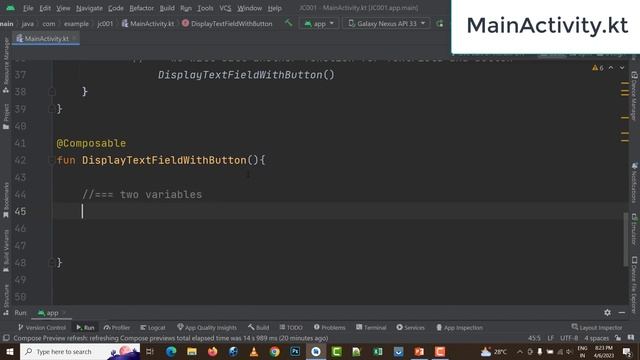
Task: Click line number 45 in gutter
Action: (20, 211)
